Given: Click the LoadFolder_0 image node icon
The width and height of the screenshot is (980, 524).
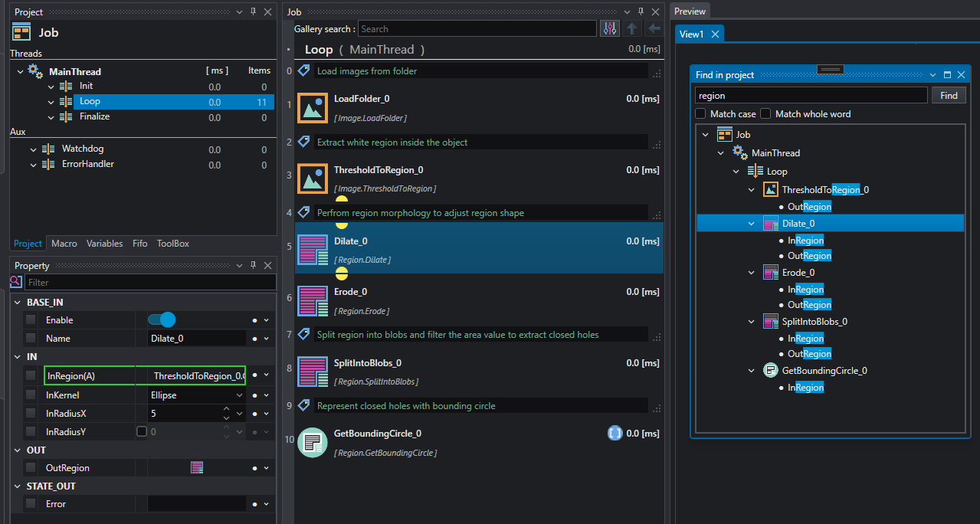Looking at the screenshot, I should coord(313,108).
